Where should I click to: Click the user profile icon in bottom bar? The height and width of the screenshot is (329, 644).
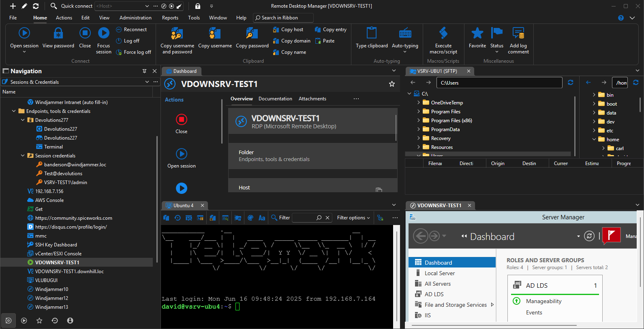70,321
